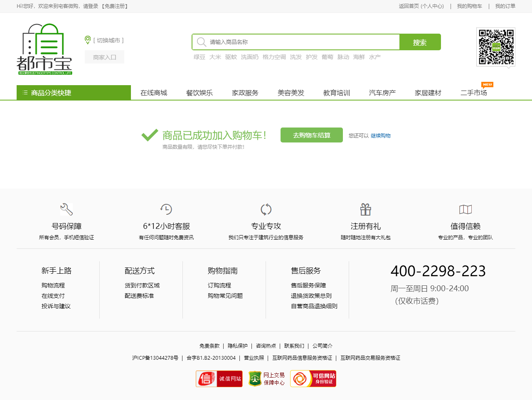Click the green location pin icon
This screenshot has height=400, width=532.
click(88, 40)
